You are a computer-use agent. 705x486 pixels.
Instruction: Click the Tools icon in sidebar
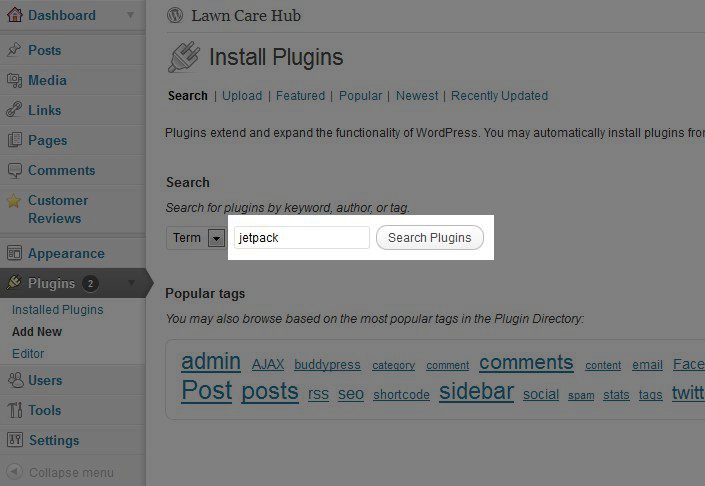(x=14, y=410)
